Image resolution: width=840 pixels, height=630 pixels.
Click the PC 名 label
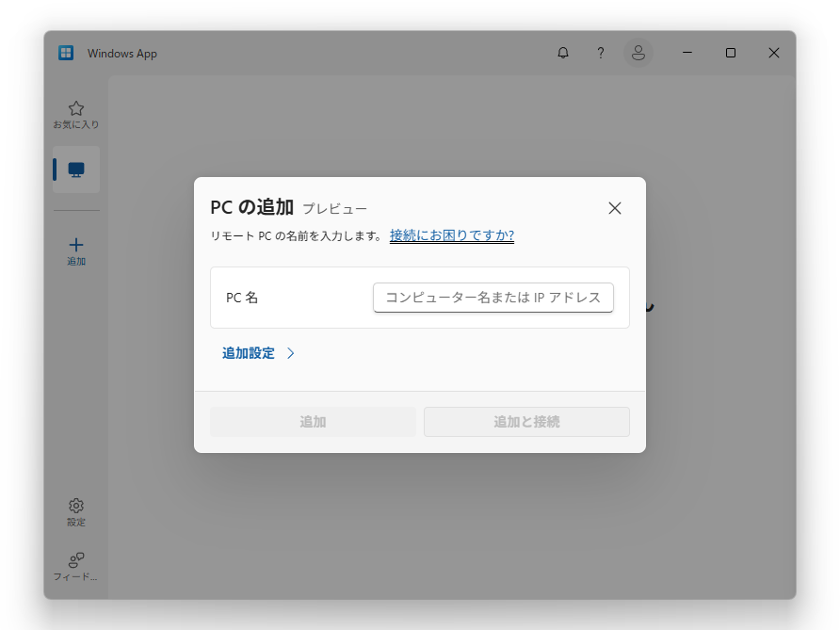tap(242, 298)
